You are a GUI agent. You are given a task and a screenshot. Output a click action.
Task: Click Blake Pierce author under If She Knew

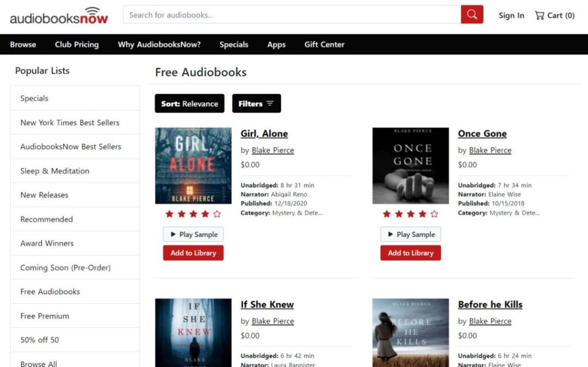pos(273,321)
